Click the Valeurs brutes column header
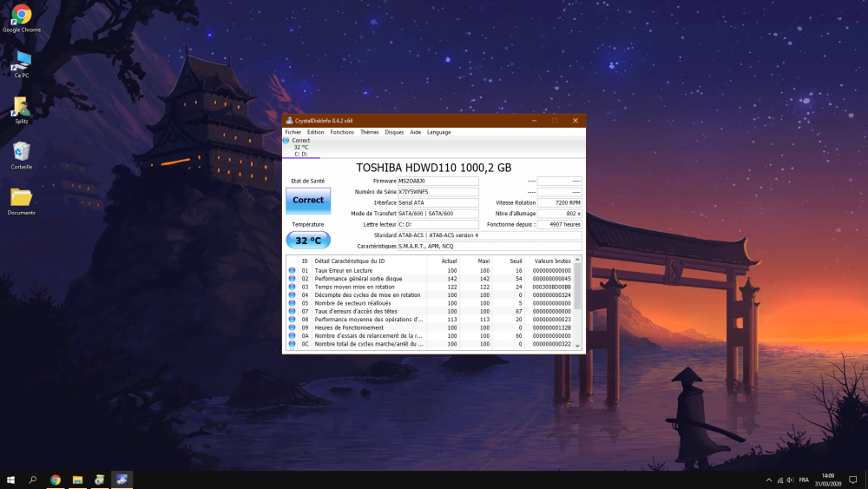868x489 pixels. coord(552,261)
